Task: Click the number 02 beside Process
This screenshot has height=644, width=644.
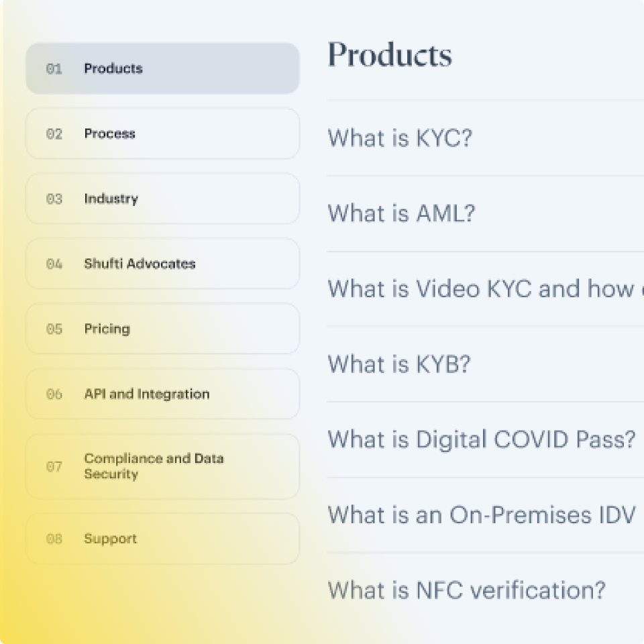Action: pos(54,134)
